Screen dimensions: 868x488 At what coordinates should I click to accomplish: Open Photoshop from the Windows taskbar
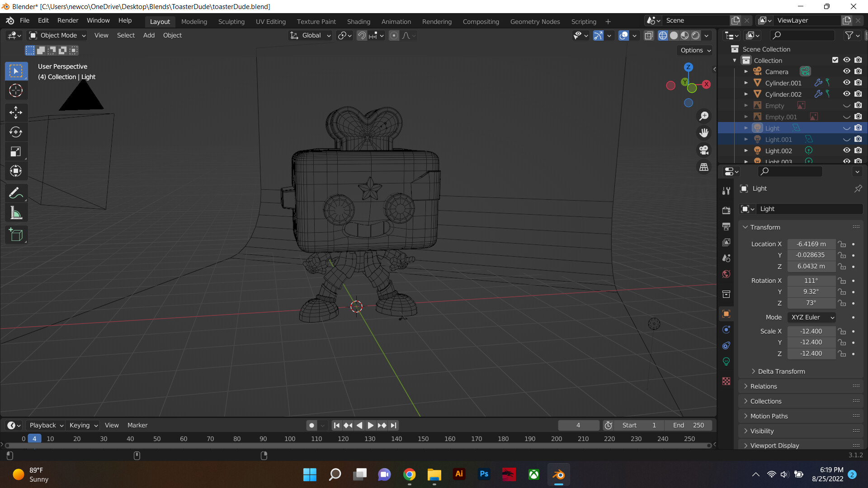pos(484,474)
